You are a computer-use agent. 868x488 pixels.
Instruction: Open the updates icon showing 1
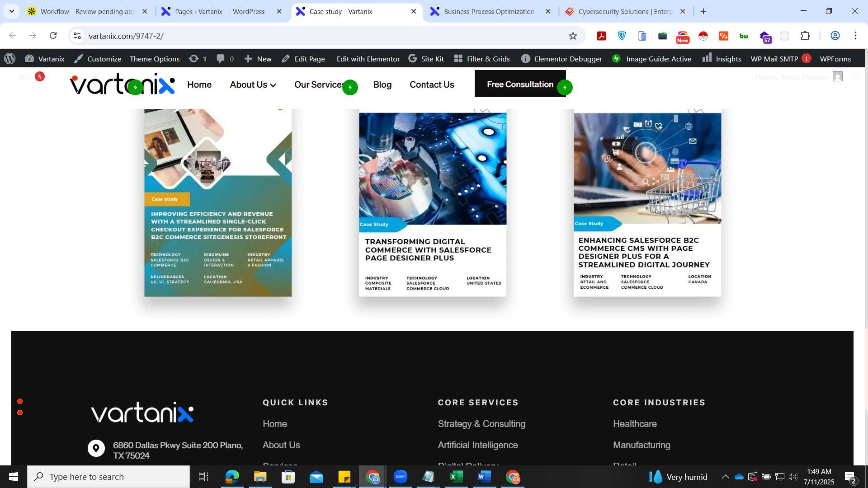point(198,59)
